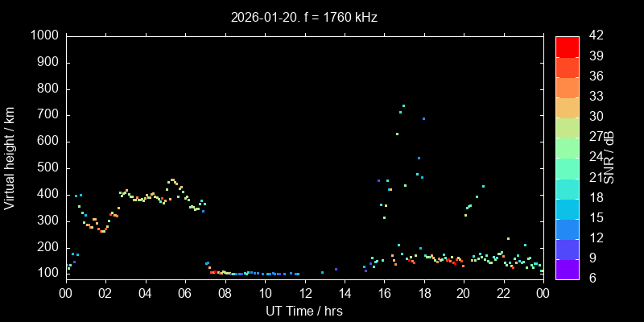Choose the blue colorbar segment between 12 and 15

(x=568, y=229)
